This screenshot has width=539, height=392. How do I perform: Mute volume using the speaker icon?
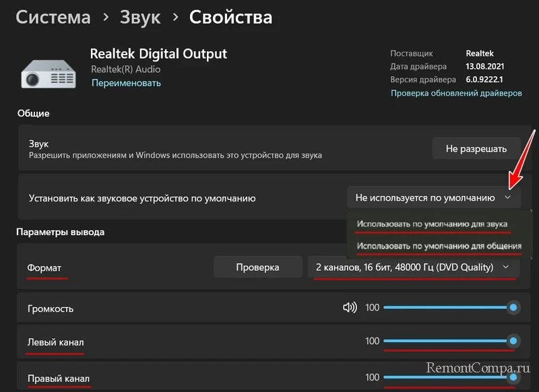(350, 308)
